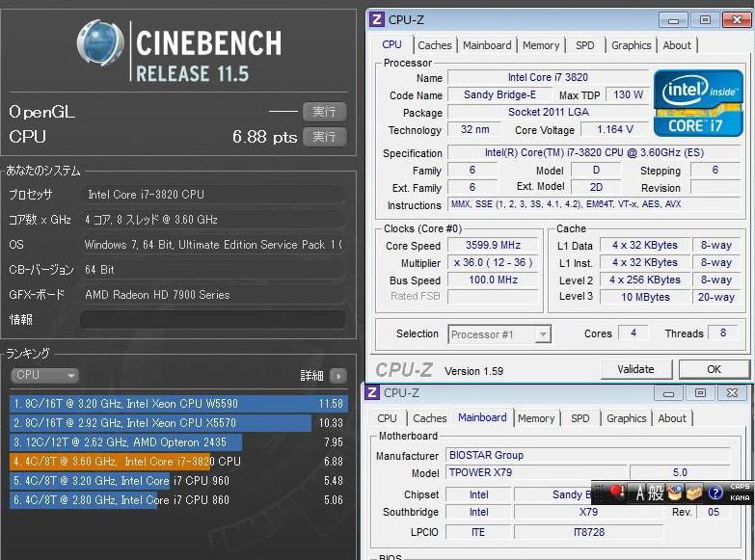Switch to SPD tab in top CPU-Z
The height and width of the screenshot is (560, 755).
(x=584, y=45)
